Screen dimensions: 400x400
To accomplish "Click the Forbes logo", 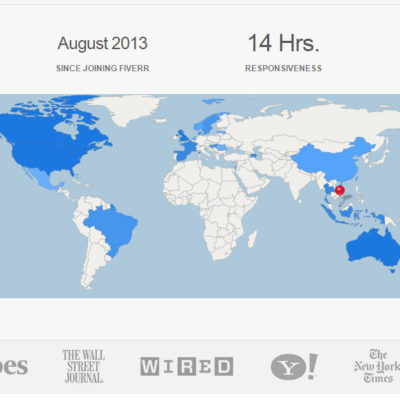I will pos(13,366).
